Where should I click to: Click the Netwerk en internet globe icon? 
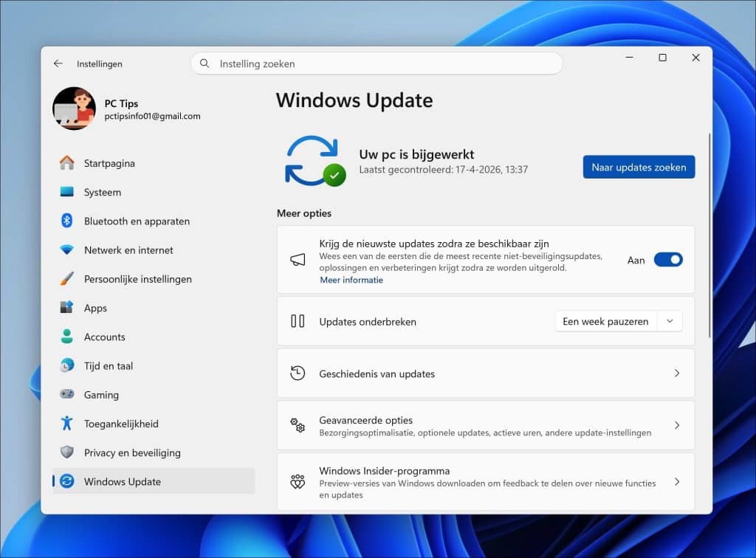point(66,249)
